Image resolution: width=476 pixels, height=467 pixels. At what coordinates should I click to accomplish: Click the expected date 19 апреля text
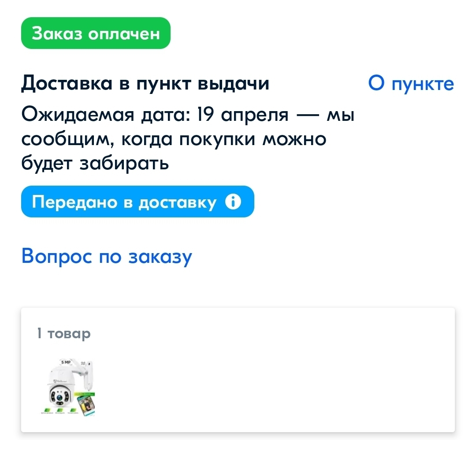242,115
